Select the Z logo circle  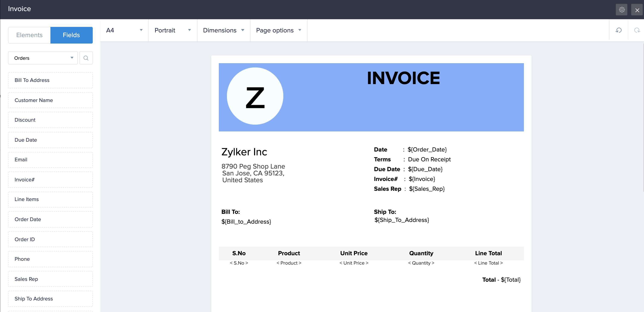(x=255, y=96)
